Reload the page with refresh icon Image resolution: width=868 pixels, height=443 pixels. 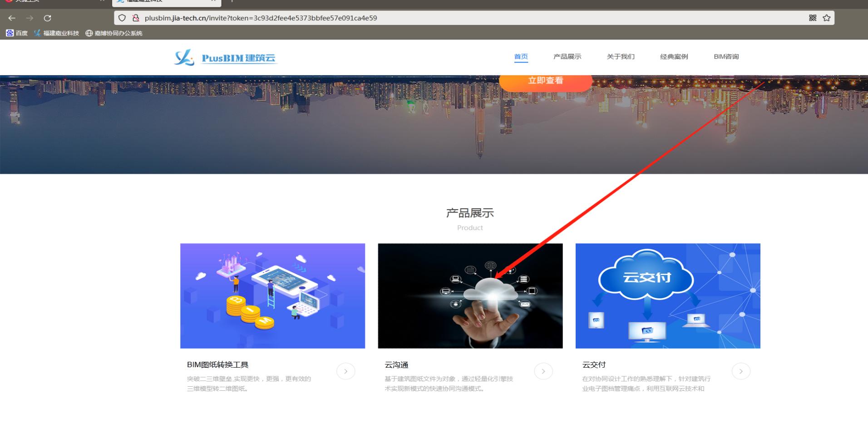pos(47,18)
